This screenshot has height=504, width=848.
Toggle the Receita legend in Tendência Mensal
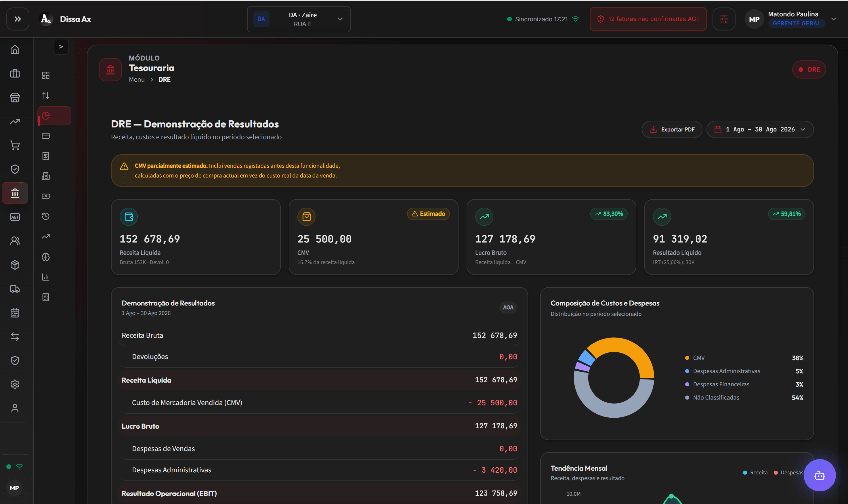click(755, 472)
